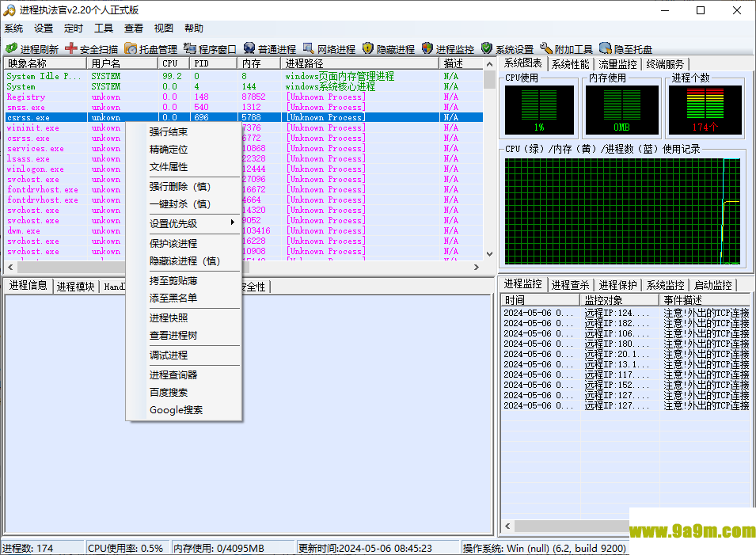756x555 pixels.
Task: Click the app icon in the title bar
Action: (x=9, y=10)
